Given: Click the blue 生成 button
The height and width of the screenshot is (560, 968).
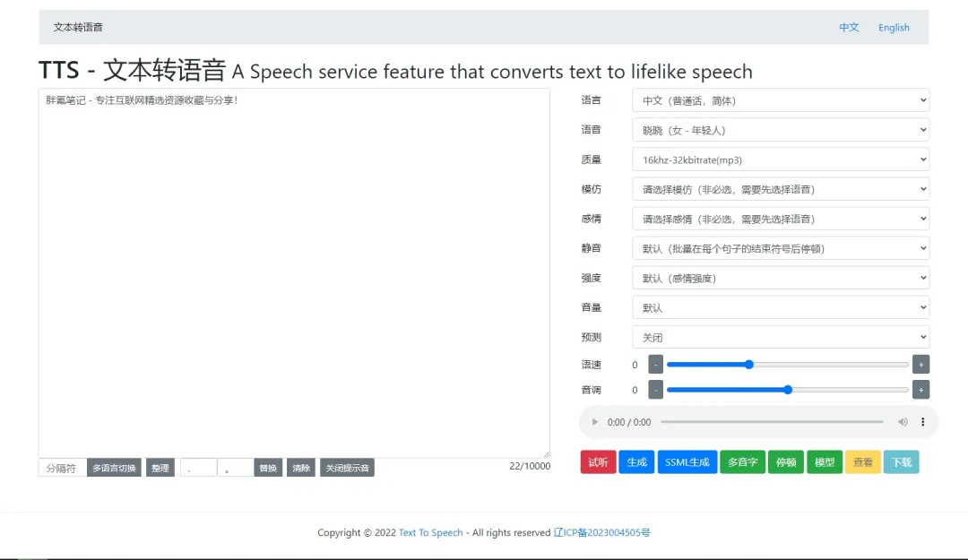Looking at the screenshot, I should pos(636,462).
